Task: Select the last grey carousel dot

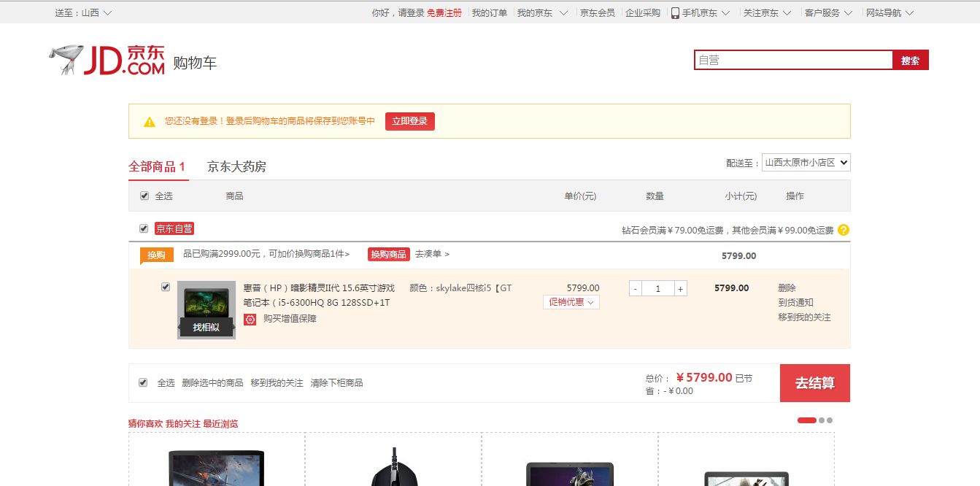Action: [830, 420]
